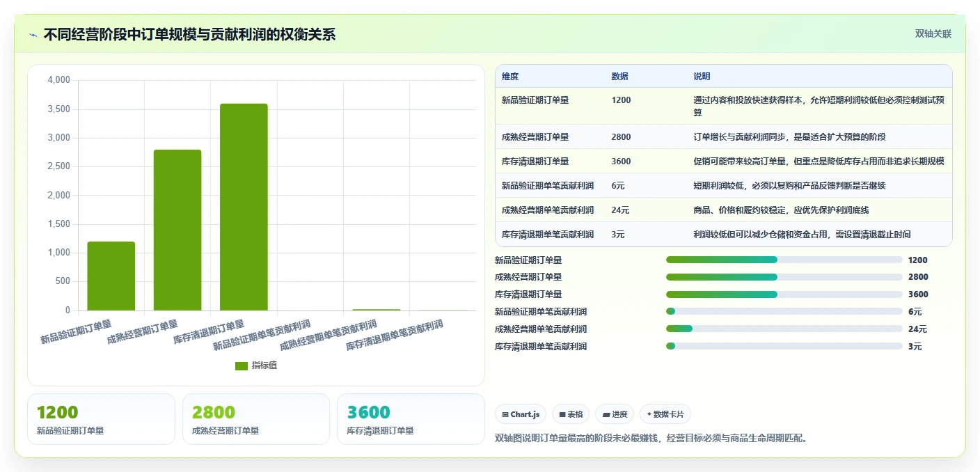Click the value 6元 in the table

point(618,186)
